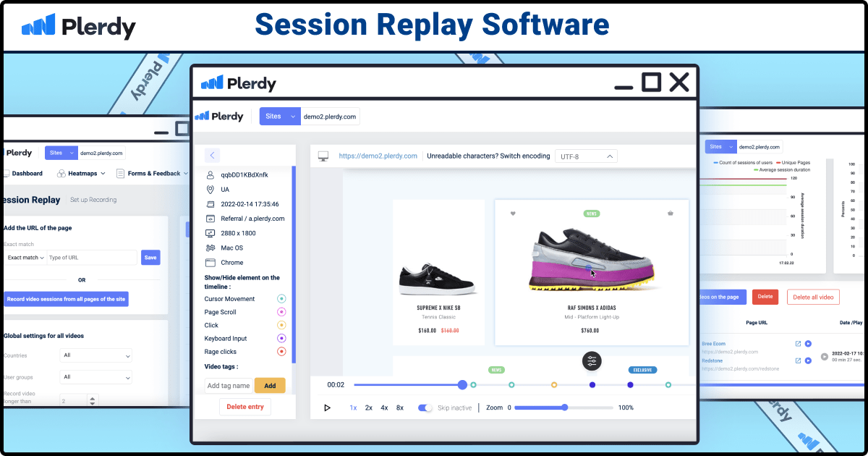Viewport: 868px width, 456px height.
Task: Click the calendar icon next to the session date
Action: pyautogui.click(x=210, y=203)
